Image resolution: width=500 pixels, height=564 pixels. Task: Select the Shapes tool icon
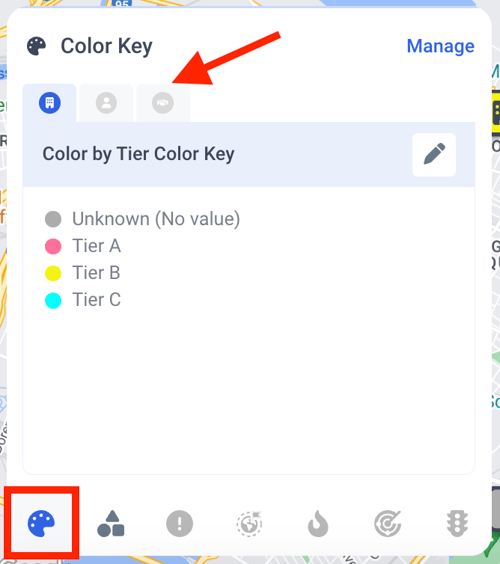click(111, 523)
